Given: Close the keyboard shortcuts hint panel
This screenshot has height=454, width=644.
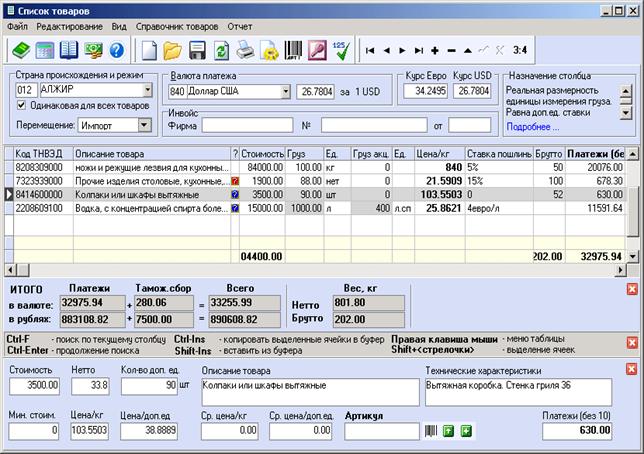Looking at the screenshot, I should pyautogui.click(x=632, y=343).
